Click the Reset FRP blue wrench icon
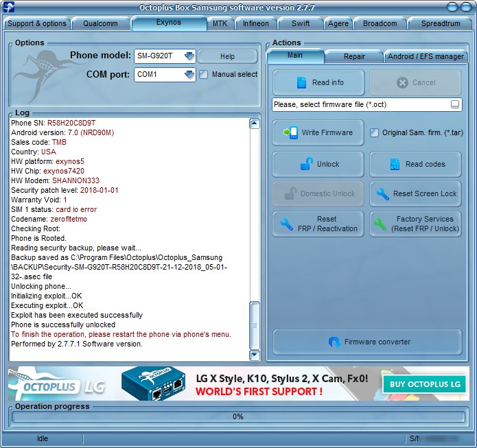The height and width of the screenshot is (448, 477). tap(286, 224)
